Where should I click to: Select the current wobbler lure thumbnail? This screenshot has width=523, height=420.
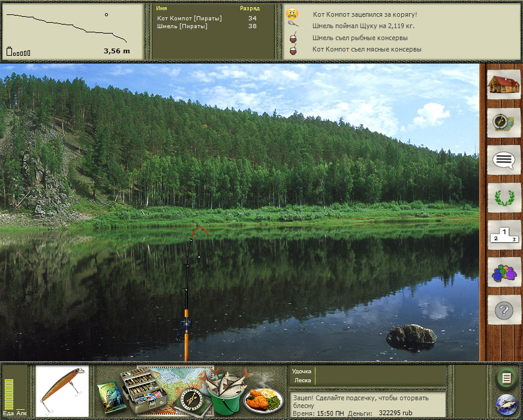click(62, 391)
